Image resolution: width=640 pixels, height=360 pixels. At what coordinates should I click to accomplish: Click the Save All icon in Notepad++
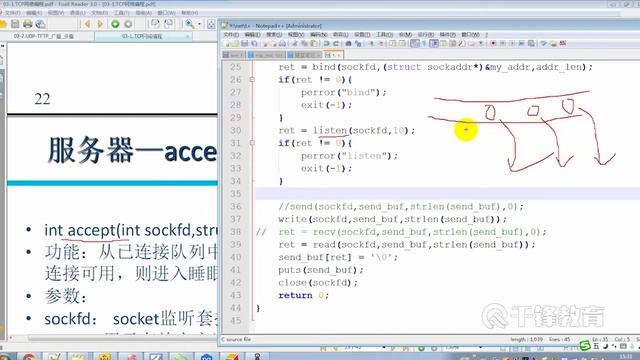254,43
